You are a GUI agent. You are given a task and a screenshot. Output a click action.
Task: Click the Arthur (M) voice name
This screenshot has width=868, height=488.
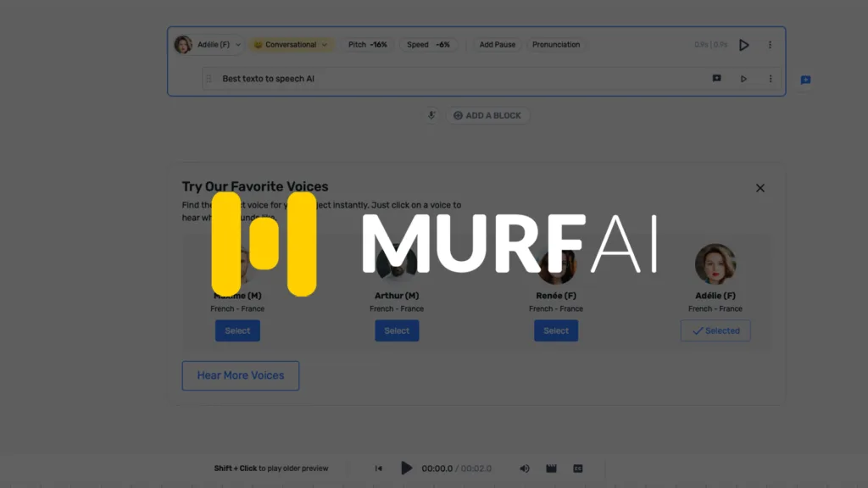tap(397, 296)
